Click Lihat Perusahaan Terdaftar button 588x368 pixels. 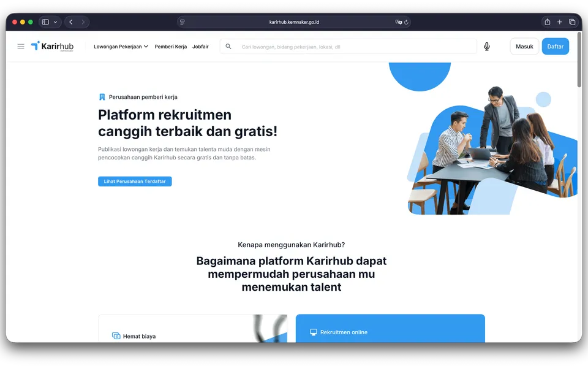tap(135, 182)
